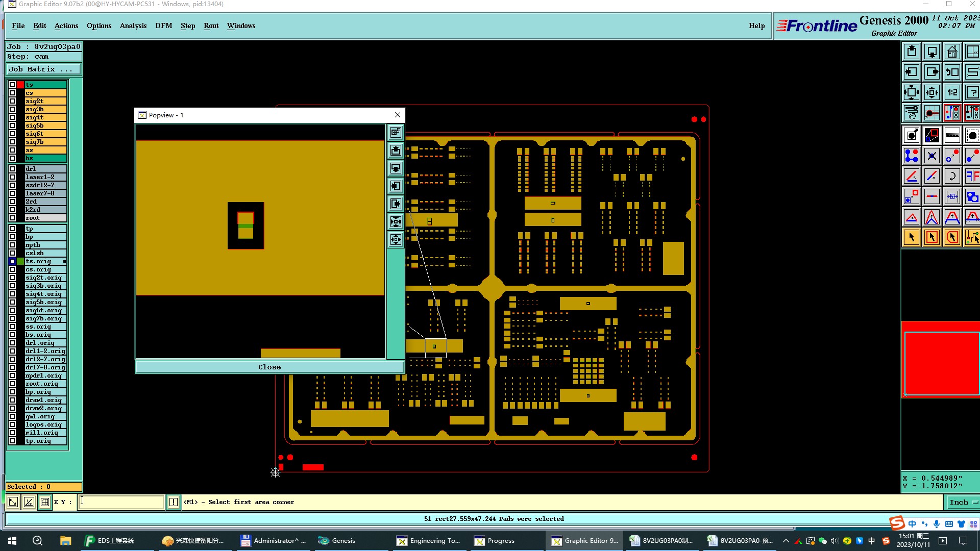This screenshot has height=551, width=980.
Task: Click the 1:2 zoom scale icon
Action: 952,92
